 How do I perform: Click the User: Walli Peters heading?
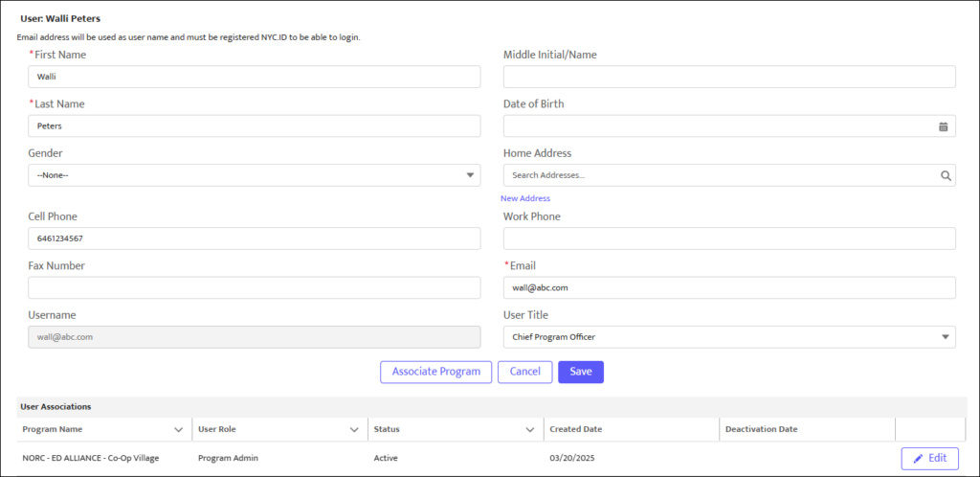(x=60, y=19)
